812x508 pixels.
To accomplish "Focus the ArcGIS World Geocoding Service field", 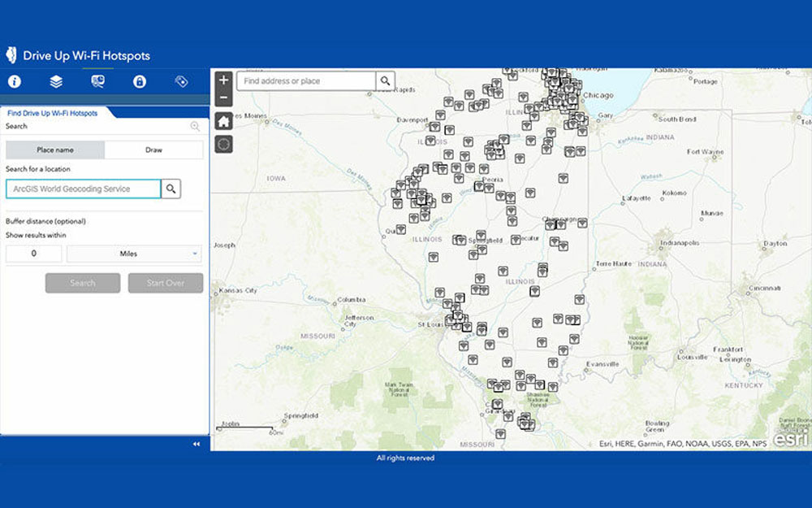I will click(x=84, y=189).
